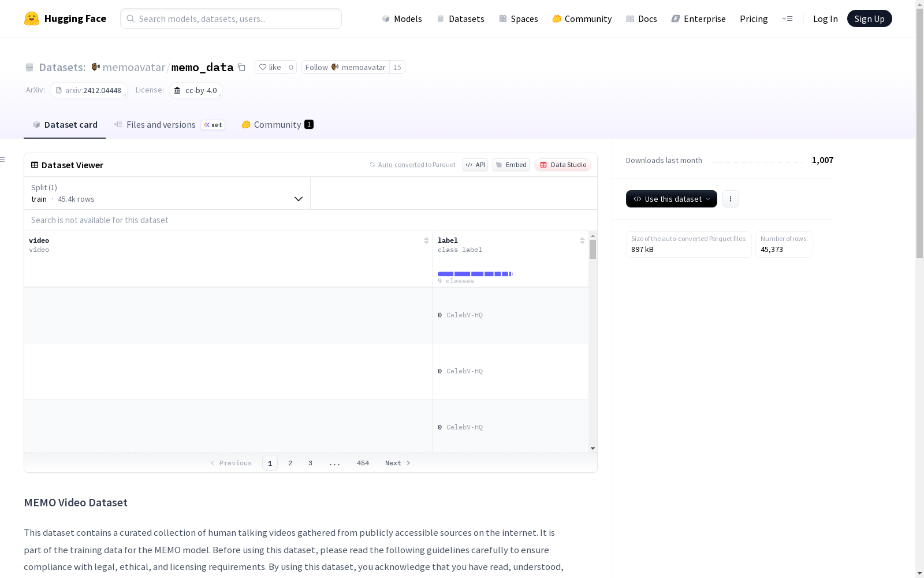The width and height of the screenshot is (924, 578).
Task: Click the Downloads last month sparkline
Action: click(757, 161)
